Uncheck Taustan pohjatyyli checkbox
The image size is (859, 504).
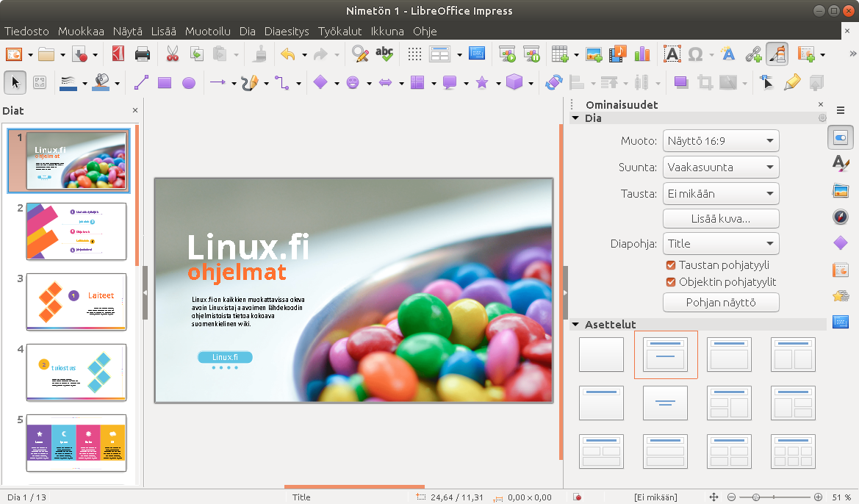coord(670,265)
